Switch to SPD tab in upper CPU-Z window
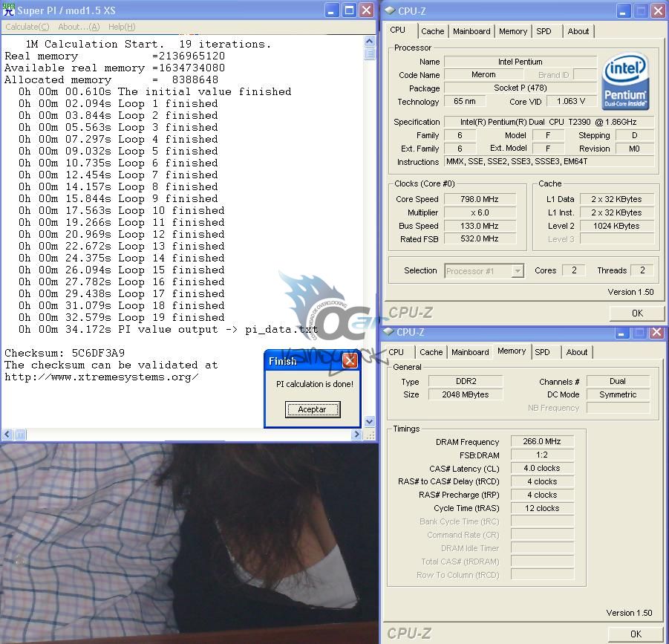Viewport: 669px width, 644px height. tap(544, 31)
